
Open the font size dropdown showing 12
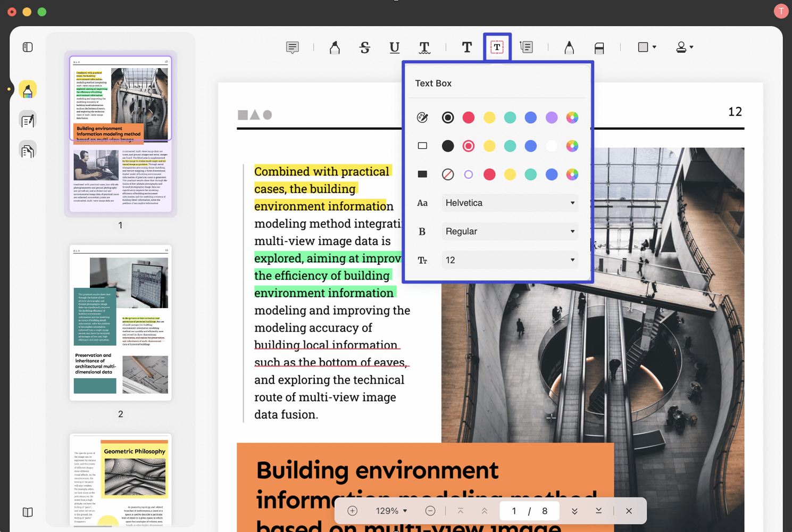tap(509, 260)
